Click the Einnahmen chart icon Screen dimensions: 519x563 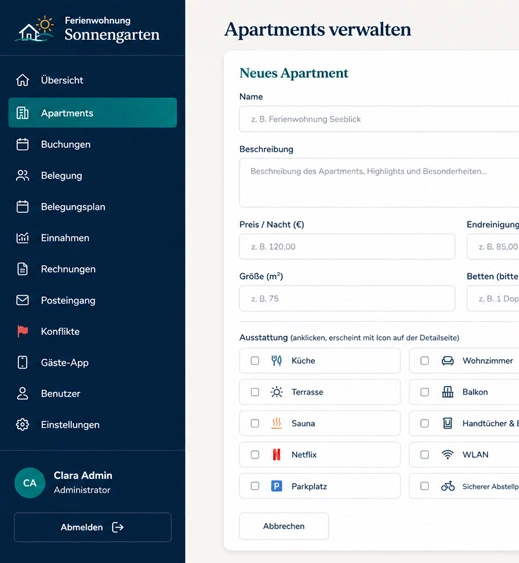pos(22,238)
